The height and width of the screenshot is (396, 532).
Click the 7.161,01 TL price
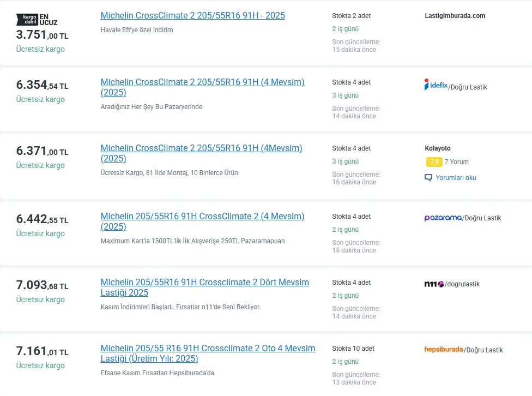(x=42, y=351)
